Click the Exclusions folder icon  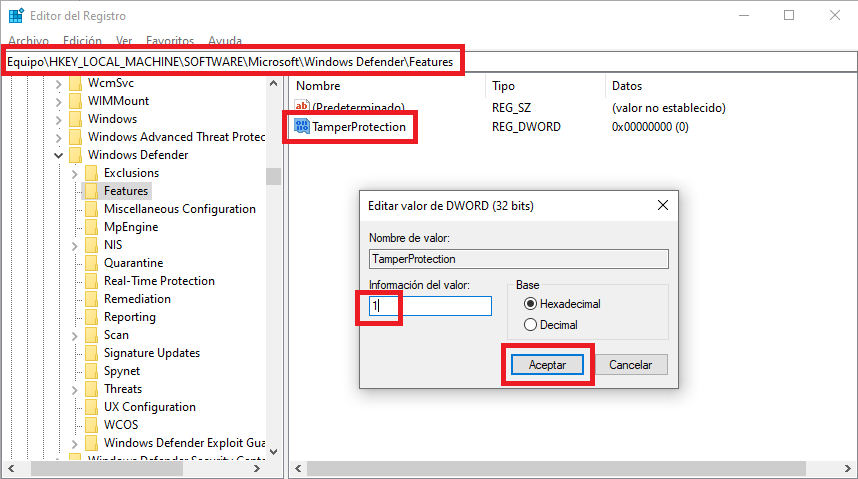click(x=92, y=174)
